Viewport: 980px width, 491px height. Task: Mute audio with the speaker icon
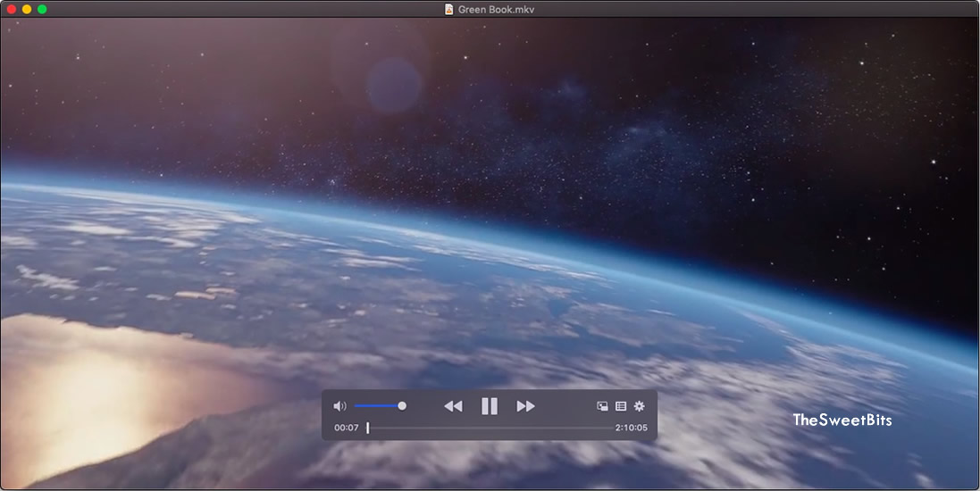tap(339, 406)
